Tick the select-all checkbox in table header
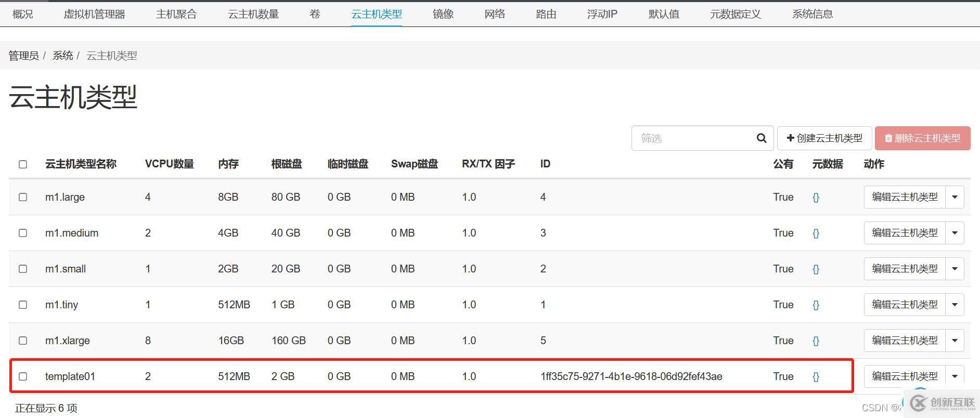 (x=23, y=164)
